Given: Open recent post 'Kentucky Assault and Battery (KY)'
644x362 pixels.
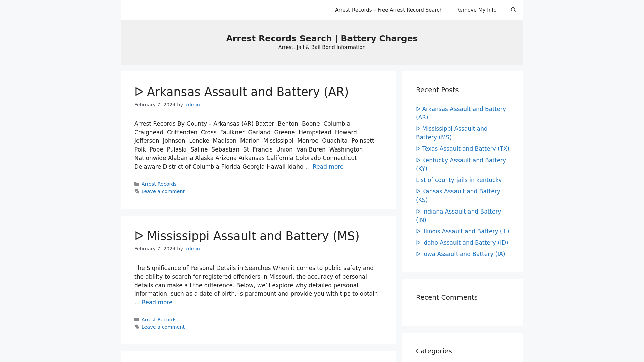Looking at the screenshot, I should (x=461, y=165).
